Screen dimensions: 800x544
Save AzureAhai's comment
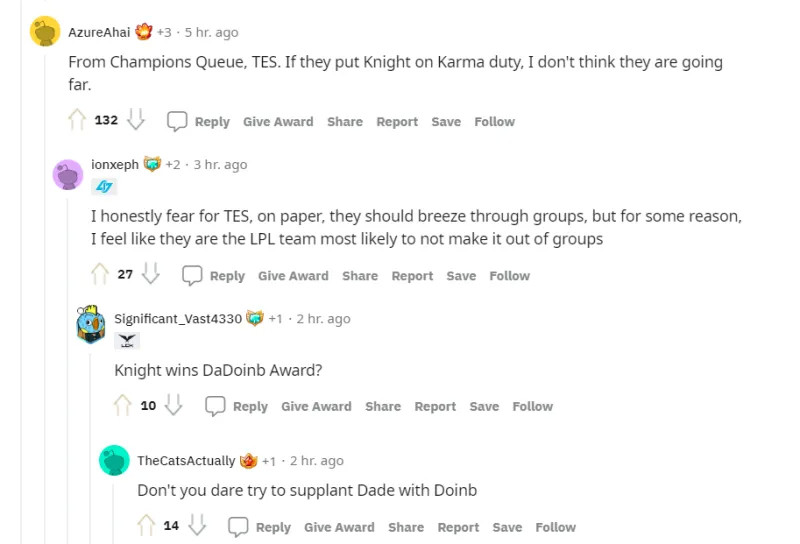(x=446, y=122)
